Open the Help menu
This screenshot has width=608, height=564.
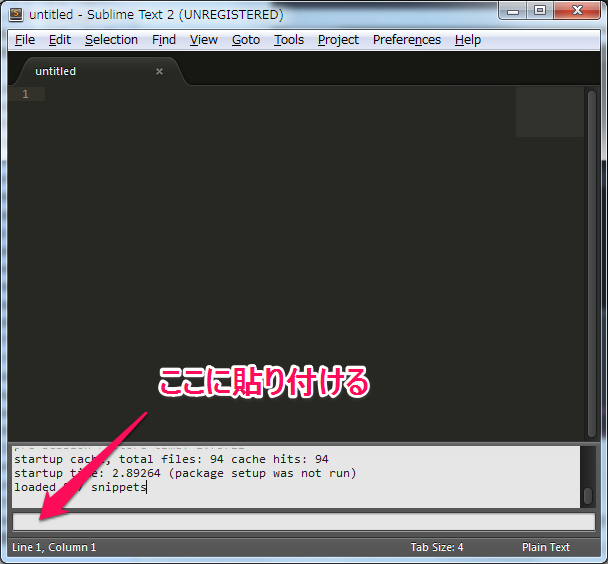point(468,40)
